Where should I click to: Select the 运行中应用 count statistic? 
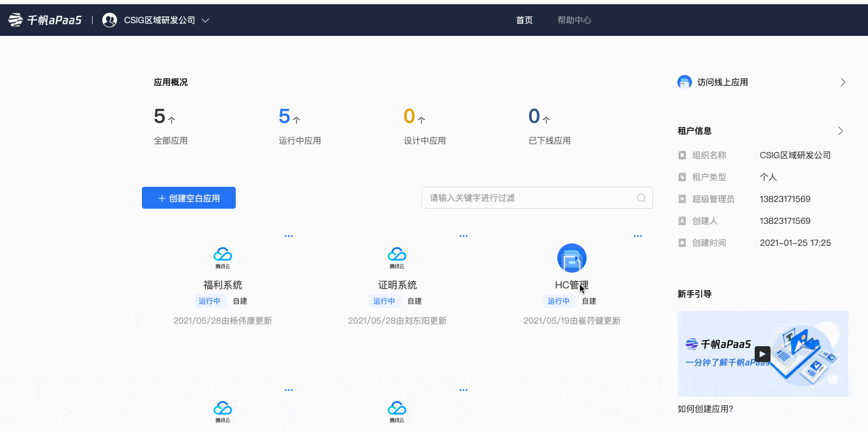tap(285, 116)
